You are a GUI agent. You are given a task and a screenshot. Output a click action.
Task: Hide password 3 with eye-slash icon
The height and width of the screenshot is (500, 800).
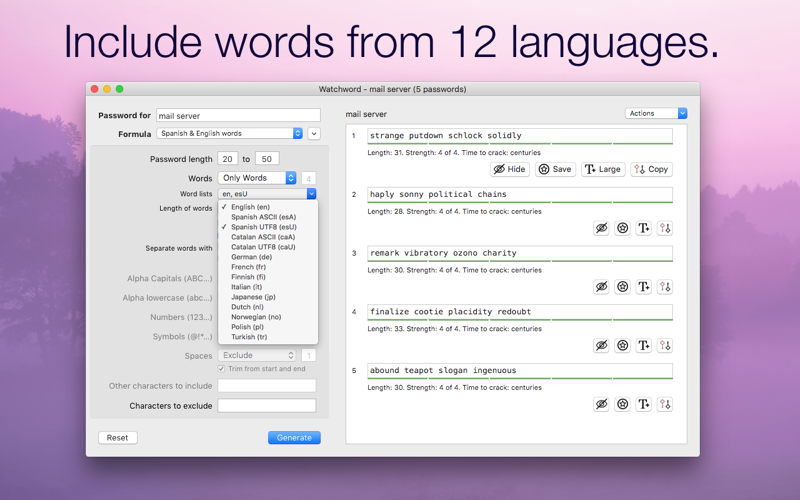click(602, 287)
